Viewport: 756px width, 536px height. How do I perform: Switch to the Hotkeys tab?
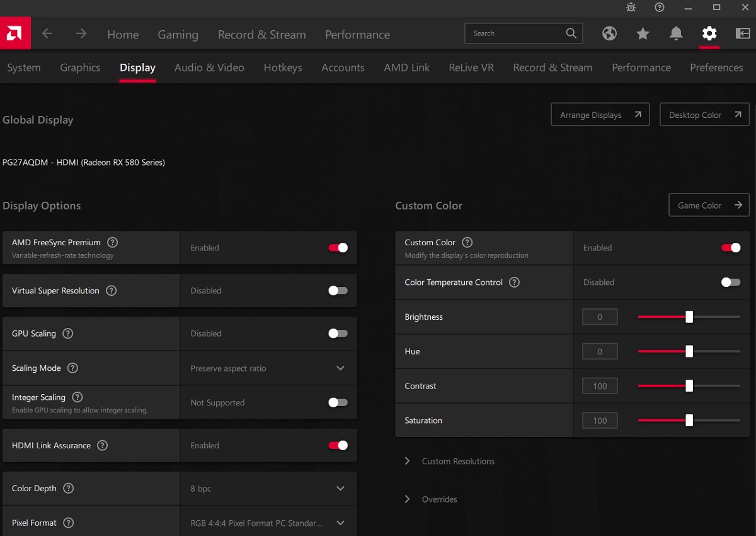click(283, 67)
